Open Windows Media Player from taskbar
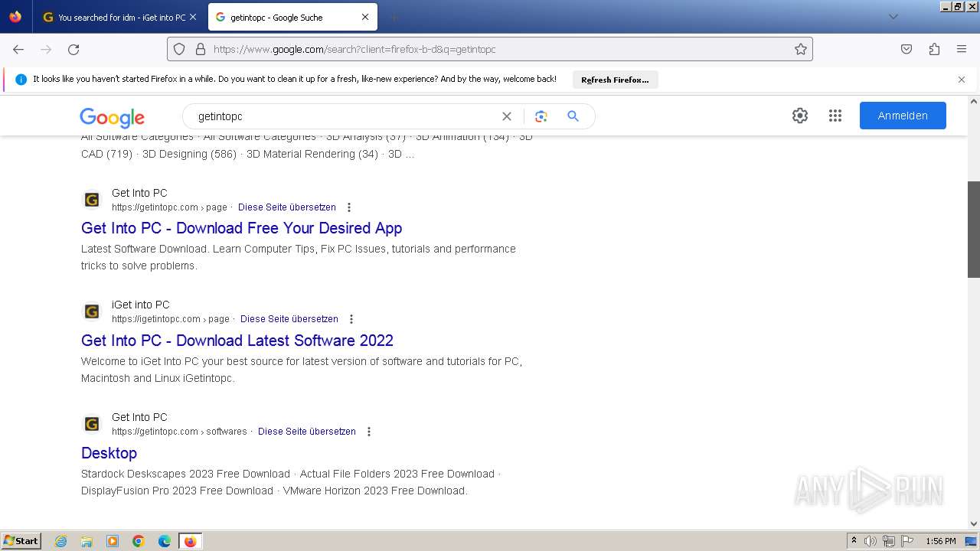Screen dimensions: 980x551 (x=113, y=541)
